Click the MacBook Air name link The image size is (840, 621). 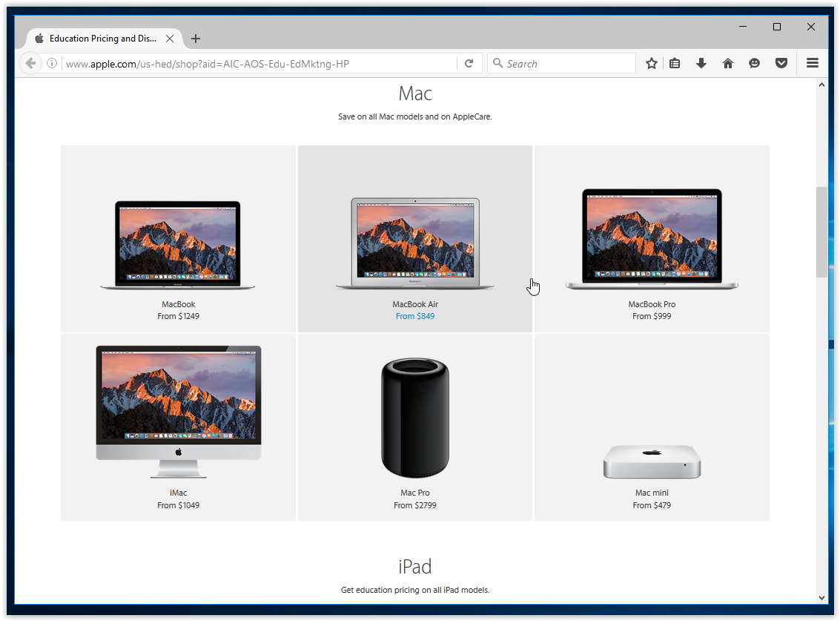pyautogui.click(x=415, y=304)
